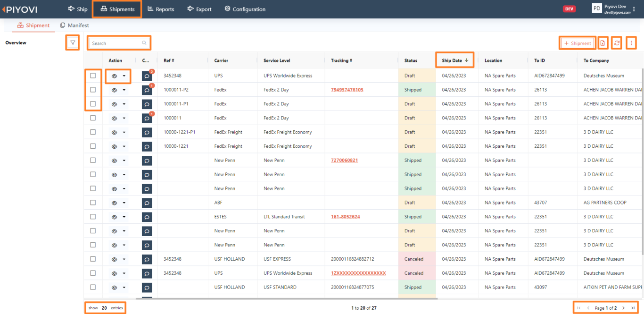Switch to the Manifest tab
644x314 pixels.
point(74,25)
